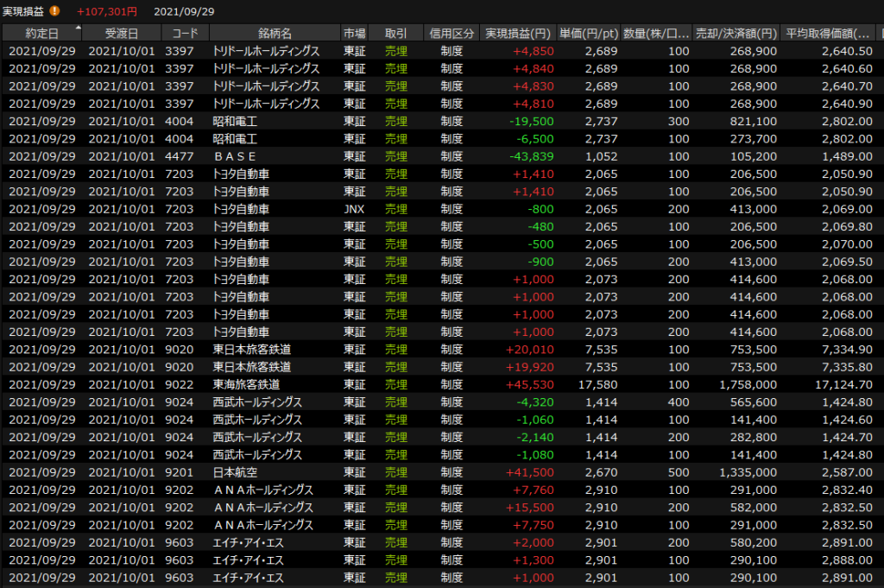Image resolution: width=884 pixels, height=588 pixels.
Task: Click the total +107,301円 figure at top
Action: 107,11
